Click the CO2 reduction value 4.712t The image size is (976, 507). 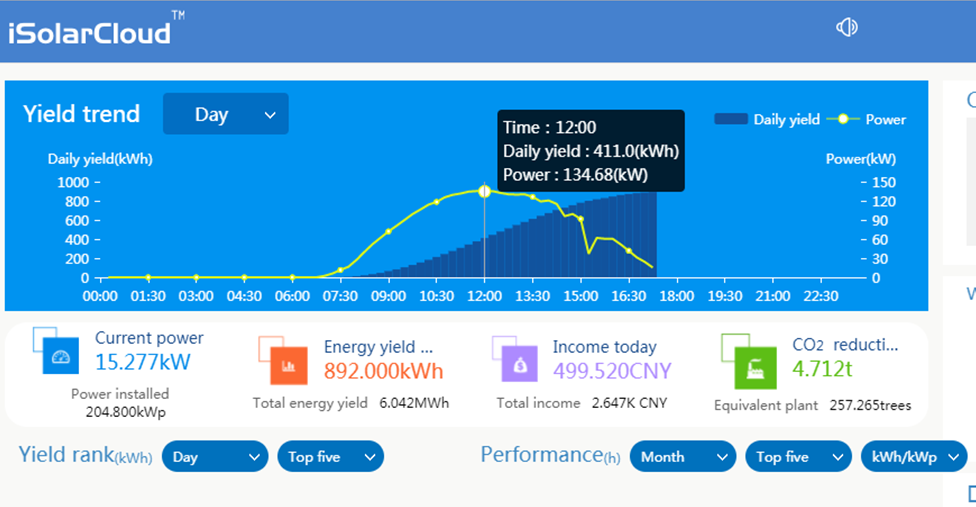pyautogui.click(x=822, y=369)
